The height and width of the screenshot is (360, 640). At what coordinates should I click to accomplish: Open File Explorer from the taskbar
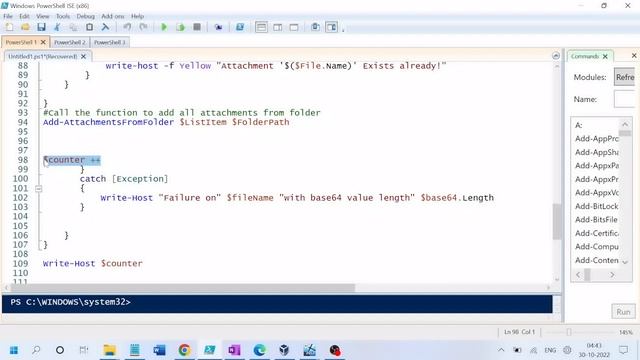click(x=109, y=350)
